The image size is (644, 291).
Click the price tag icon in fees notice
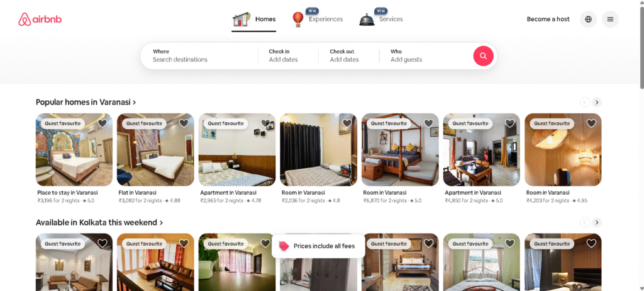coord(284,246)
